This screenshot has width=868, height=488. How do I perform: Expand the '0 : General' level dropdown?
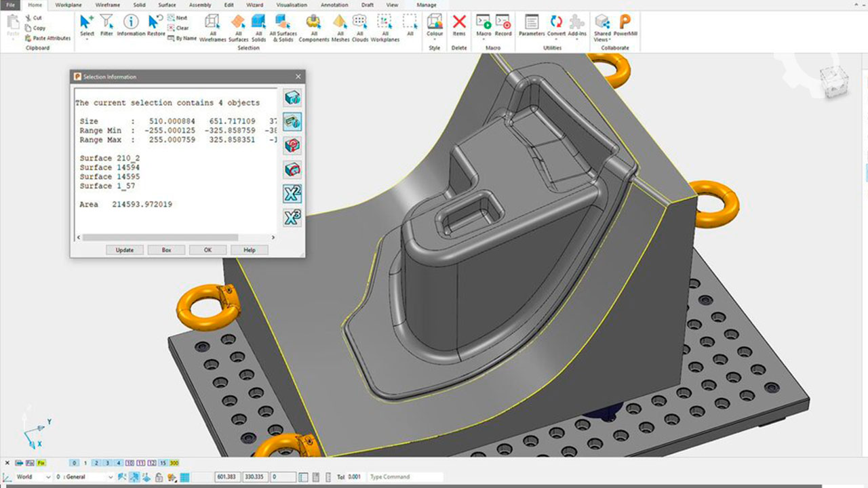[85, 477]
